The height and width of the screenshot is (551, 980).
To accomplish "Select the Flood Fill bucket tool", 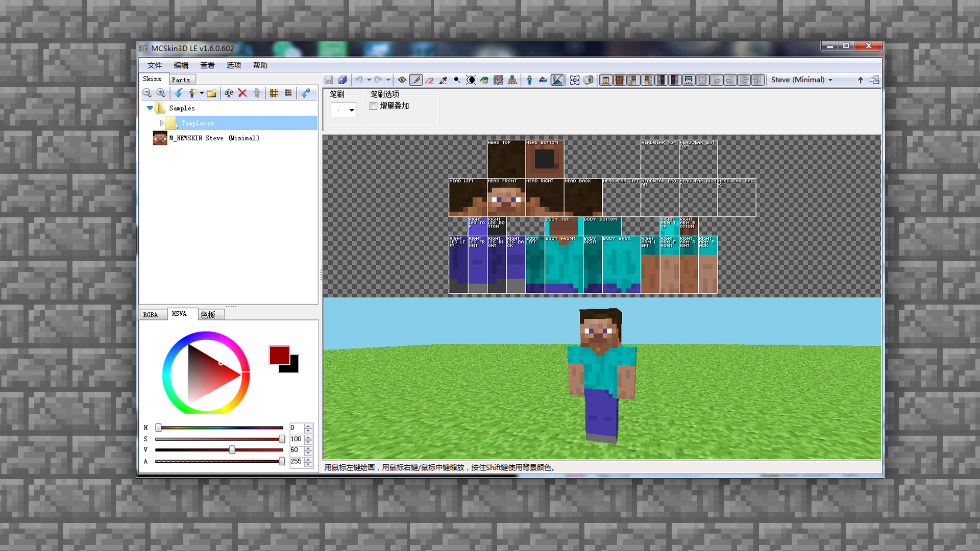I will click(x=484, y=80).
